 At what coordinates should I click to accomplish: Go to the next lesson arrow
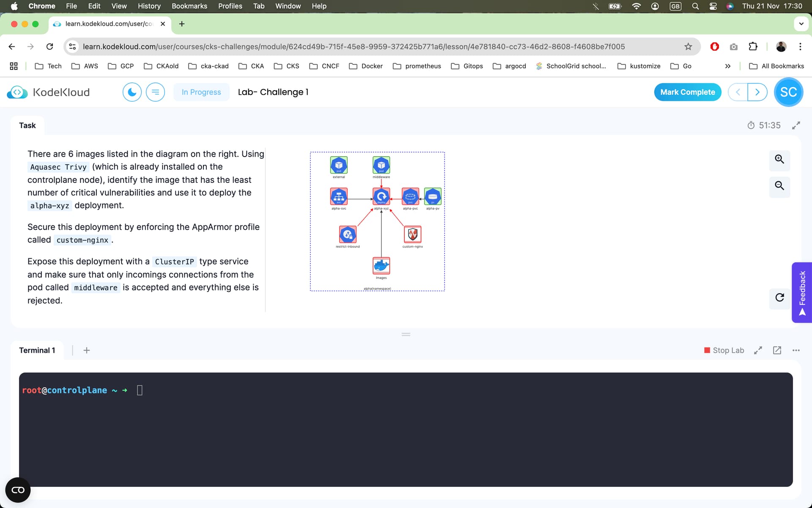click(x=757, y=92)
